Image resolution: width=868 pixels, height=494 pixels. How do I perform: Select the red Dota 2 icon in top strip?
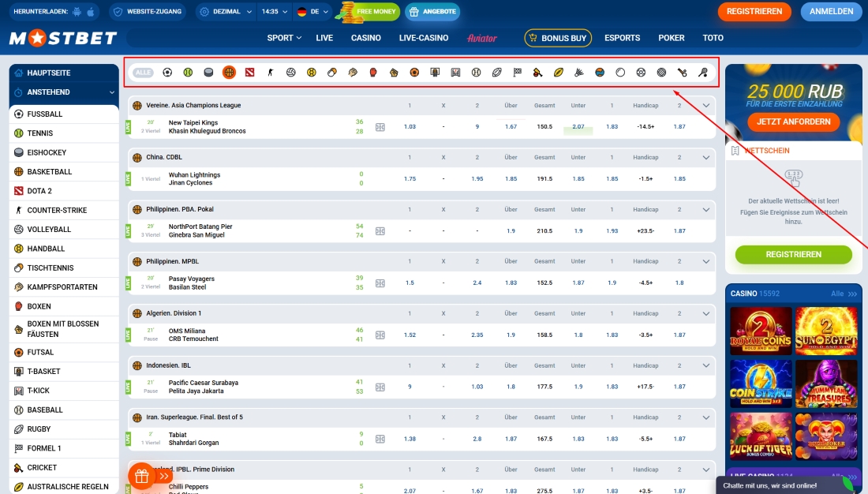click(x=249, y=73)
